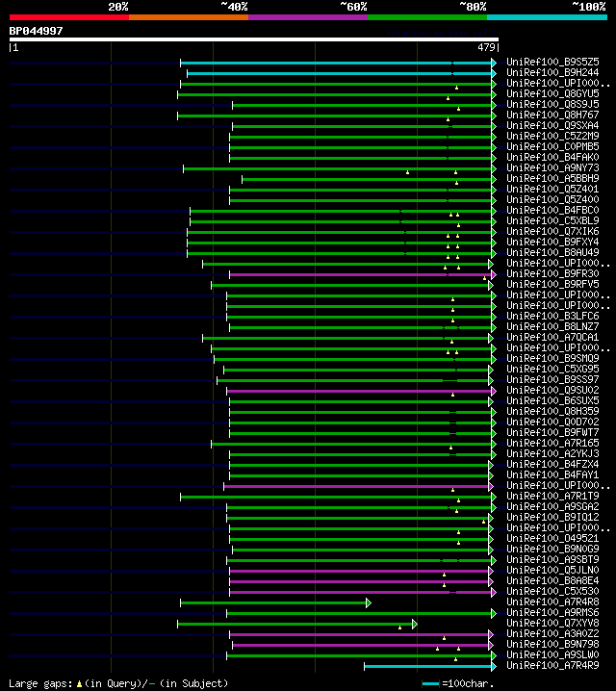616x691 pixels.
Task: Click hit label UniRef100_Q9SXA4
Action: point(552,126)
